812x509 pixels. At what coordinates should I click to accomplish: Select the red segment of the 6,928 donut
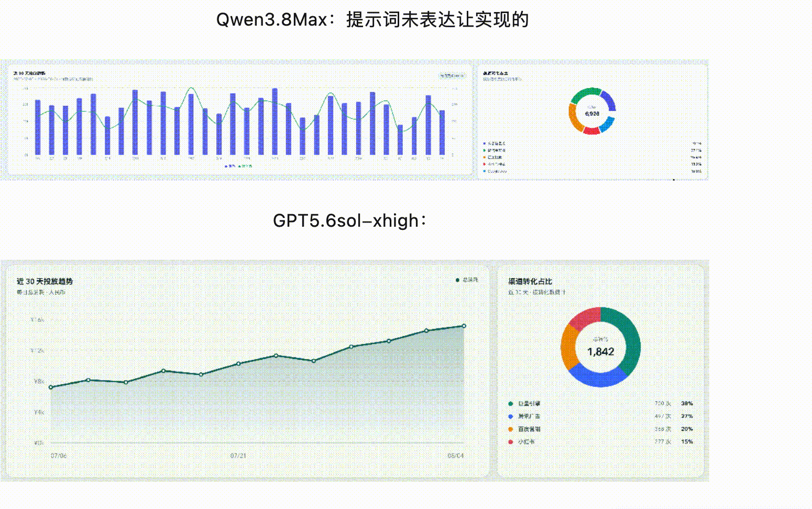pyautogui.click(x=591, y=131)
